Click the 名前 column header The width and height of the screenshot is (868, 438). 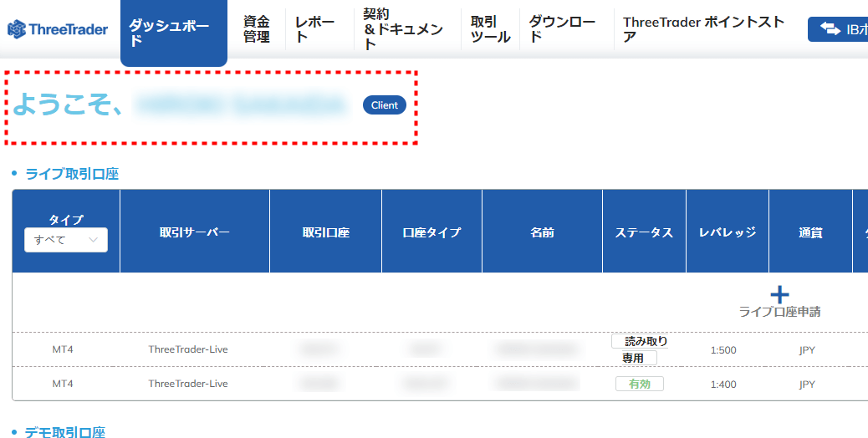[x=542, y=232]
